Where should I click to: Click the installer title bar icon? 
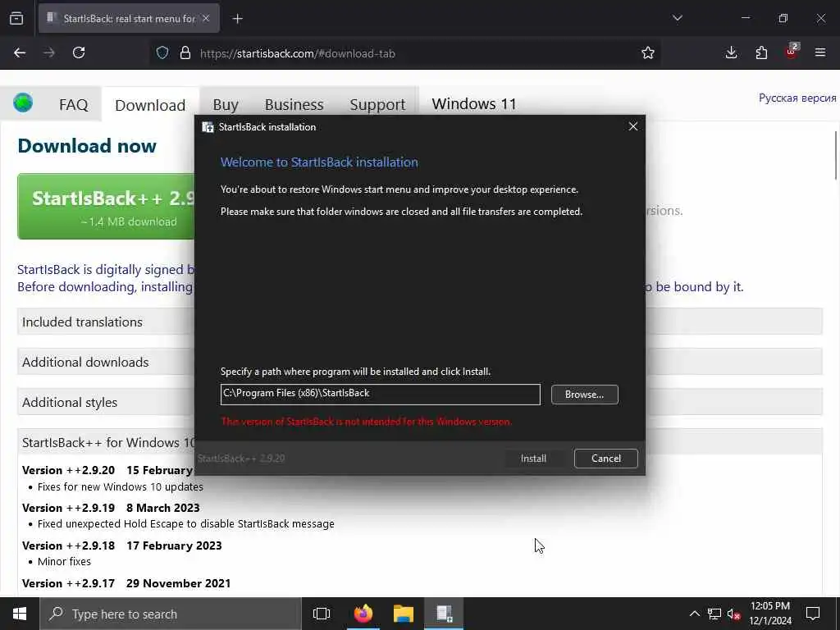208,127
